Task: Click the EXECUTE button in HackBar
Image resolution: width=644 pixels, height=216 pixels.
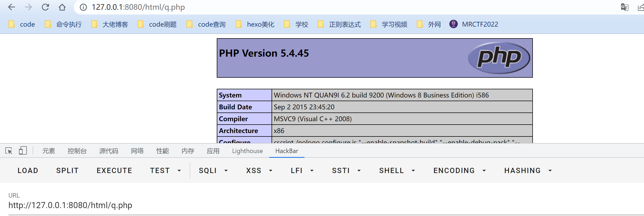Action: (x=114, y=170)
